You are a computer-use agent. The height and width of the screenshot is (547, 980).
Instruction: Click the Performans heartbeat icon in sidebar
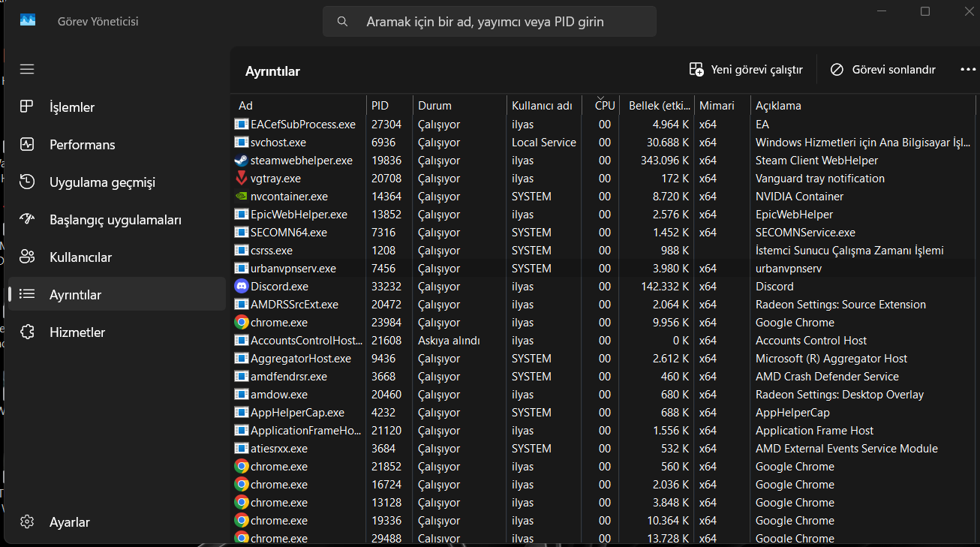pyautogui.click(x=27, y=144)
